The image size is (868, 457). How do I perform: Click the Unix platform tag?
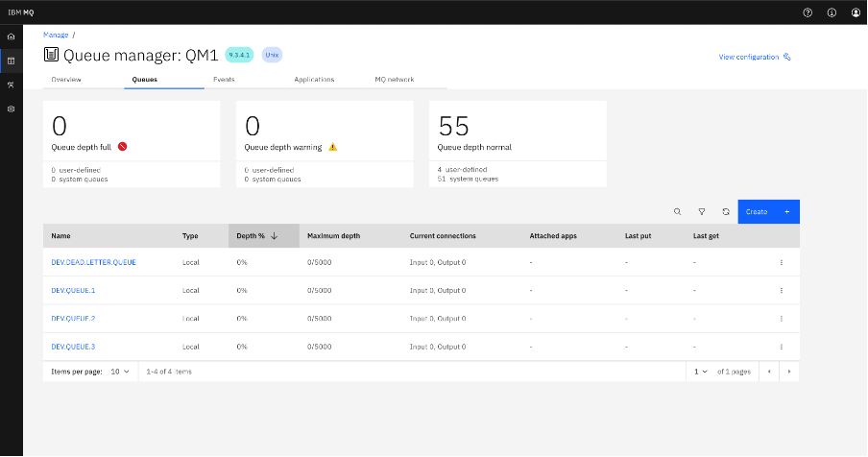tap(272, 55)
